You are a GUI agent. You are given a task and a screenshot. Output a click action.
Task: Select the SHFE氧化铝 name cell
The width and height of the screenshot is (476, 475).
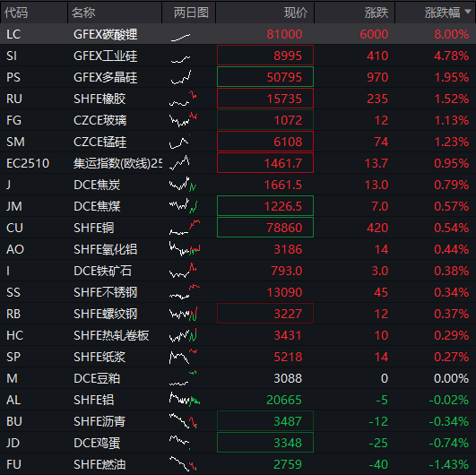tap(106, 249)
